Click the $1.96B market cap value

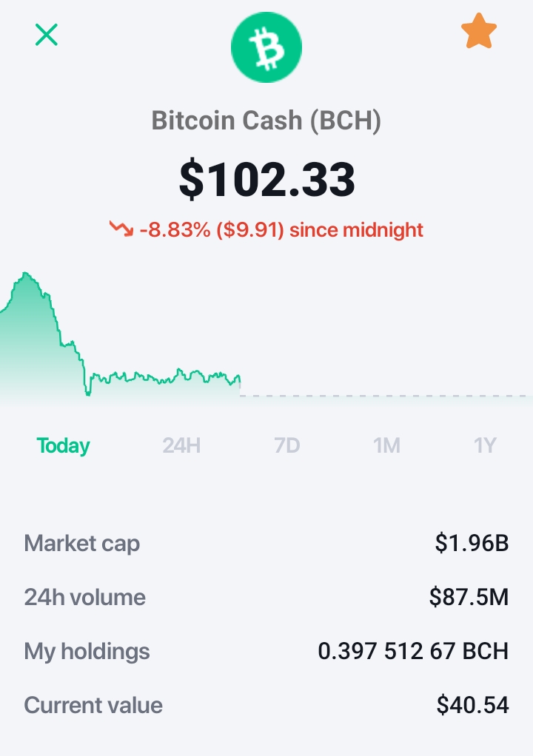[472, 543]
